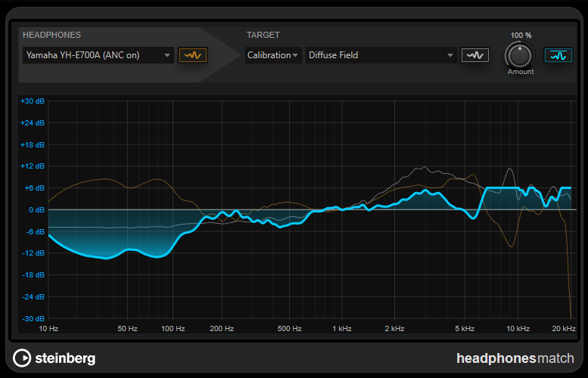Click the 20 kHz frequency label
Screen dimensions: 588x378
pyautogui.click(x=564, y=329)
